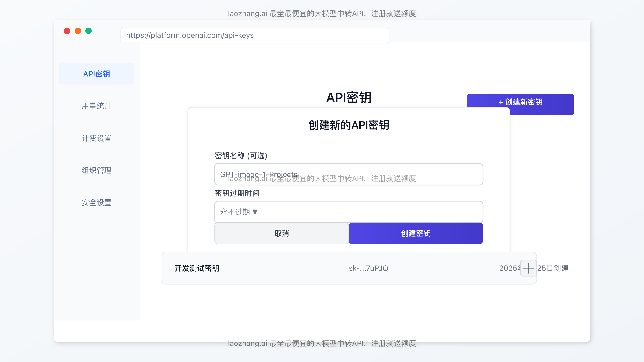Image resolution: width=644 pixels, height=362 pixels.
Task: Click the browser URL address bar
Action: click(255, 35)
